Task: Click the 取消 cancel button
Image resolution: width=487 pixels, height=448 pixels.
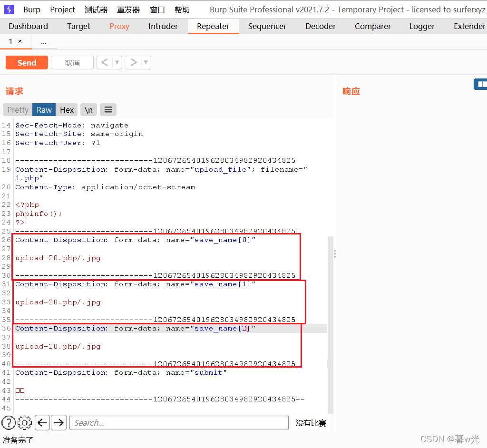Action: coord(72,63)
